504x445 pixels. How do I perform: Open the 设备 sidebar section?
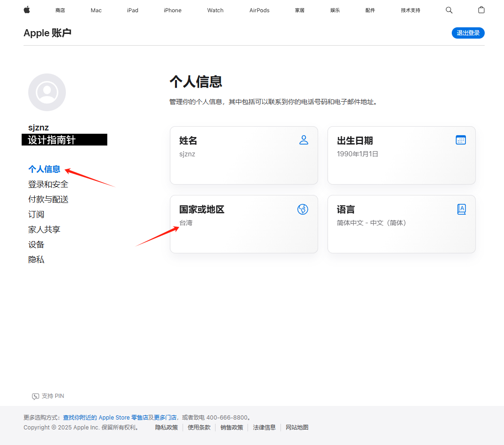pyautogui.click(x=36, y=245)
